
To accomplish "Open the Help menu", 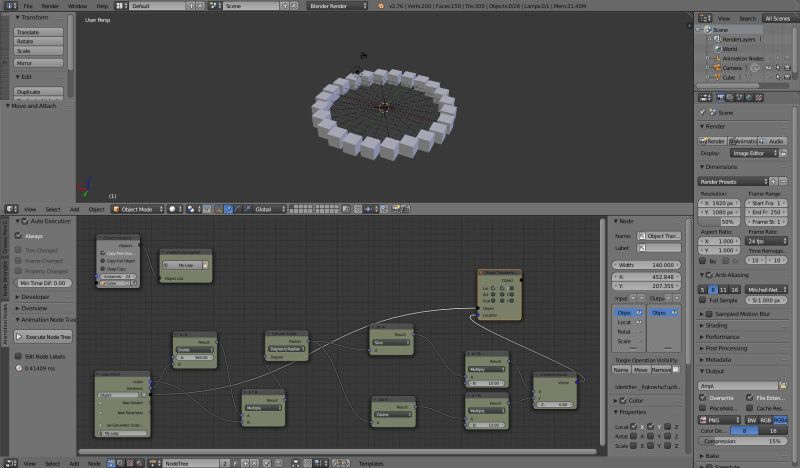I will tap(102, 6).
